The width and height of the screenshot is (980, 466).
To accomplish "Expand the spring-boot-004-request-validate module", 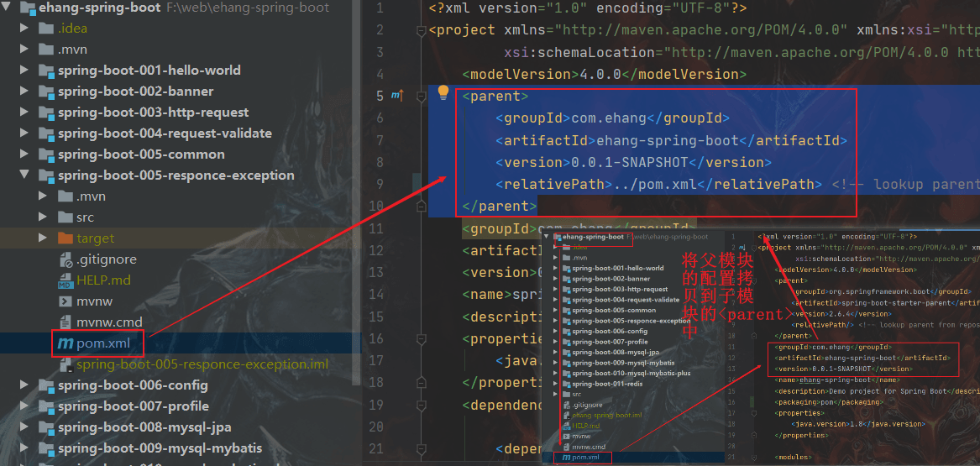I will point(24,133).
